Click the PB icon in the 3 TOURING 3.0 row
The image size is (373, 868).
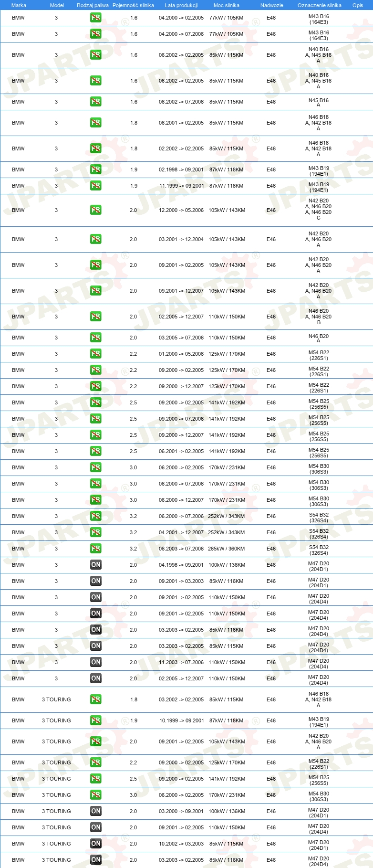tap(96, 795)
